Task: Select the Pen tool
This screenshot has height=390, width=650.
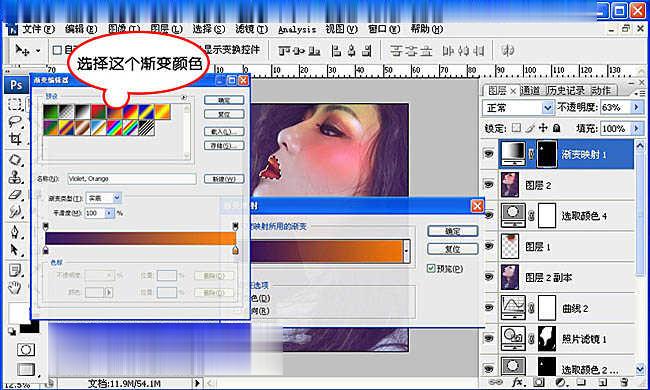Action: (15, 231)
